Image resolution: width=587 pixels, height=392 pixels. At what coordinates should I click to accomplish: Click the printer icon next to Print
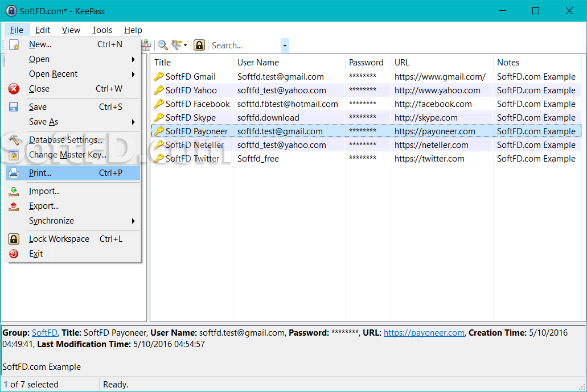[14, 173]
